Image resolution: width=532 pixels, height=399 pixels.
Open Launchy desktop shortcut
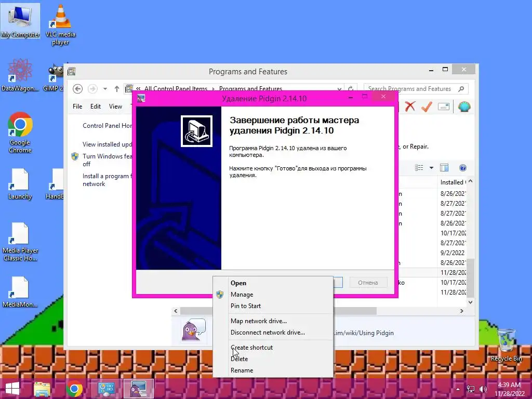click(20, 184)
